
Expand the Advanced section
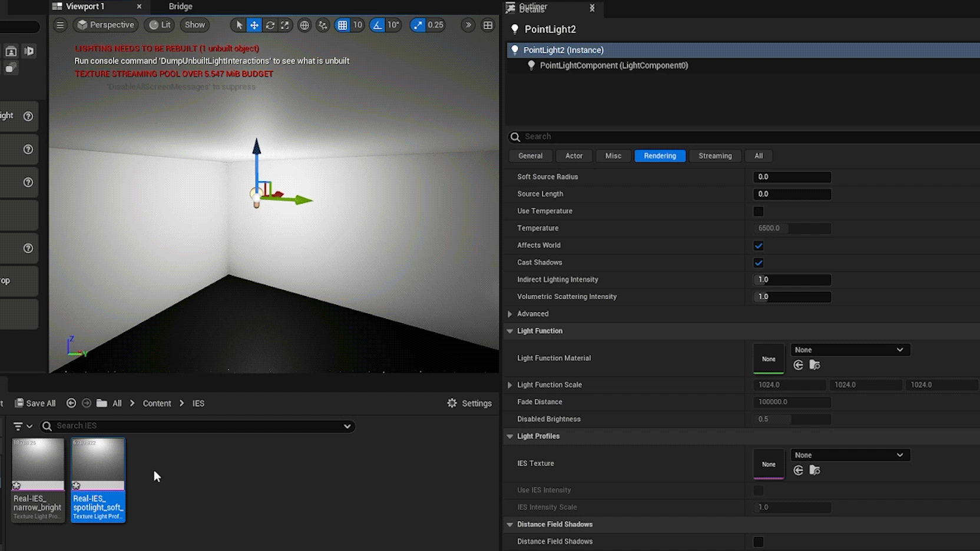510,314
